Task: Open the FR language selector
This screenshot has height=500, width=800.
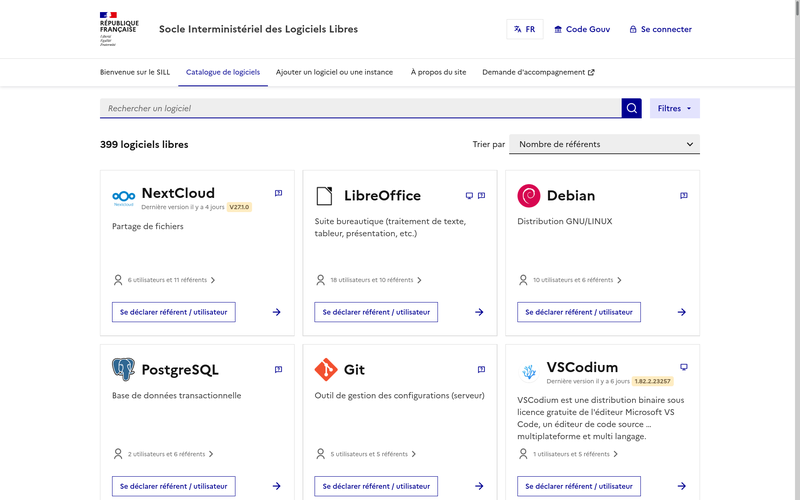Action: click(524, 29)
